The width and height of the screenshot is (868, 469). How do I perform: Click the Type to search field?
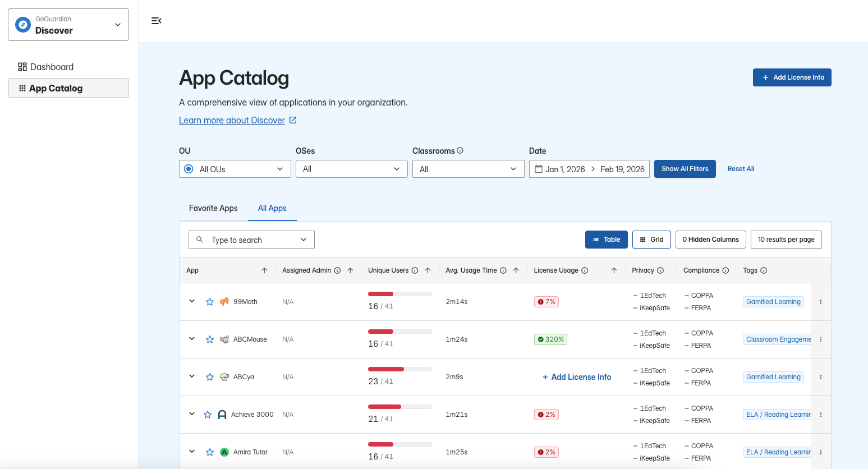(x=251, y=240)
